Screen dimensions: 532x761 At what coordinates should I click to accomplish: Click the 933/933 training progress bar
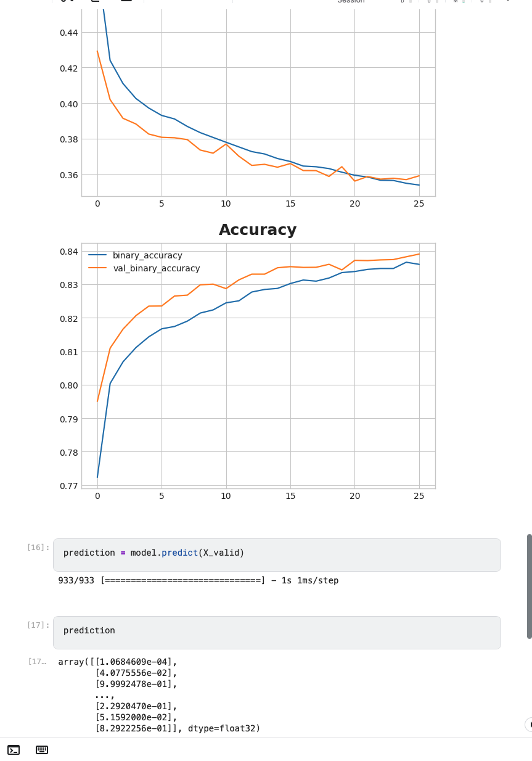click(x=197, y=580)
